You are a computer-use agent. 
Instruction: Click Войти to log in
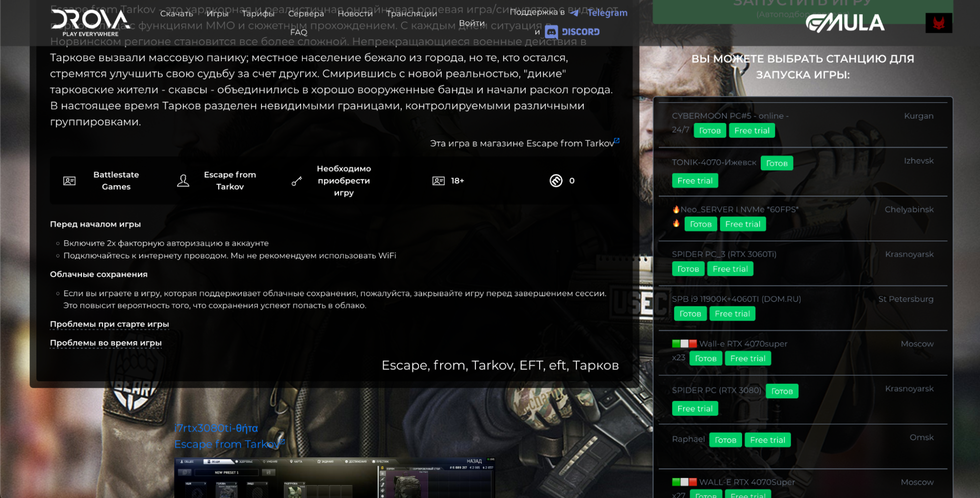point(472,23)
